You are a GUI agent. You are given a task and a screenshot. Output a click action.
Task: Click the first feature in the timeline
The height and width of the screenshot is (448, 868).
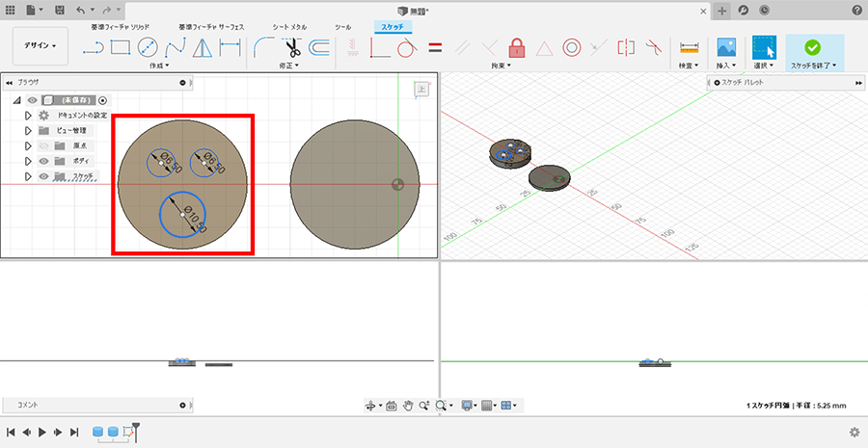tap(98, 432)
